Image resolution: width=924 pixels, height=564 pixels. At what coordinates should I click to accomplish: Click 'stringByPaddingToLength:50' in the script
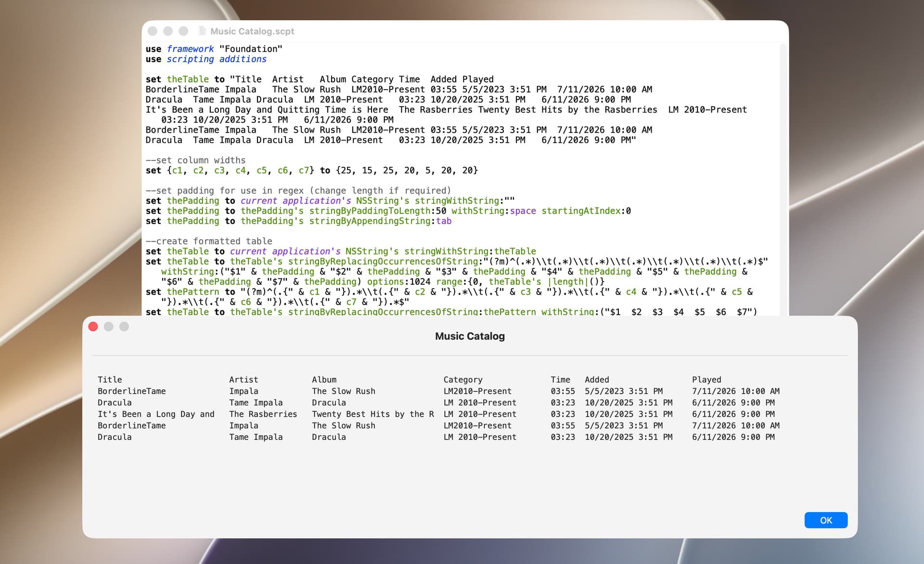(x=378, y=211)
